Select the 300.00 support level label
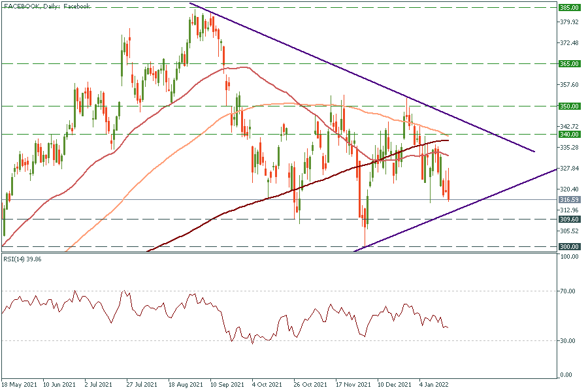Screen dimensions: 588x392 [569, 247]
